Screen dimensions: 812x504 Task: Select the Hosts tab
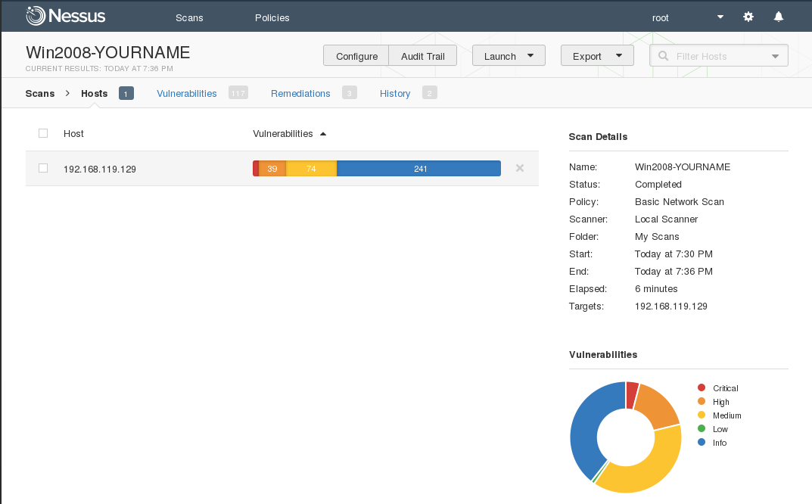point(95,93)
